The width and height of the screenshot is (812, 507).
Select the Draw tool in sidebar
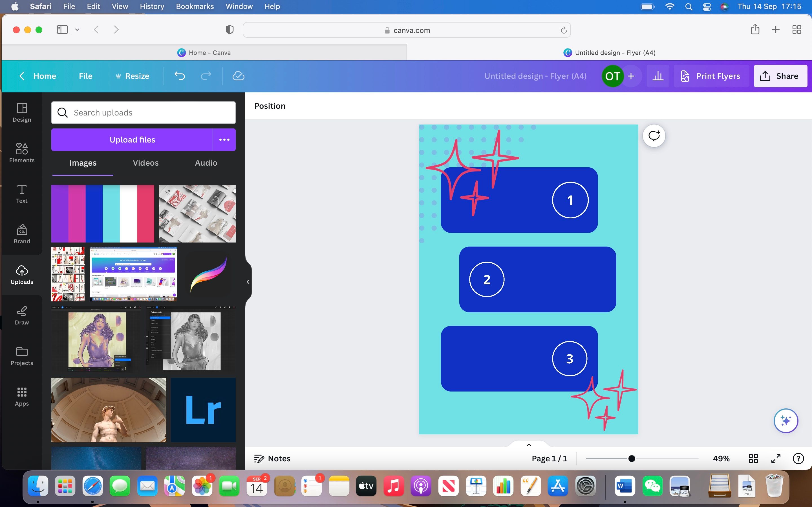(22, 315)
